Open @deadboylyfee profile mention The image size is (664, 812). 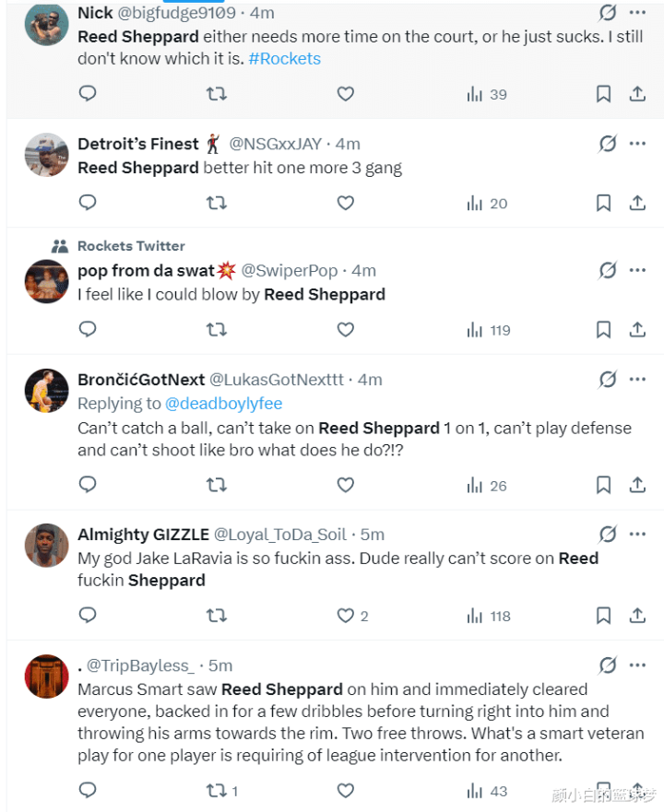point(224,404)
